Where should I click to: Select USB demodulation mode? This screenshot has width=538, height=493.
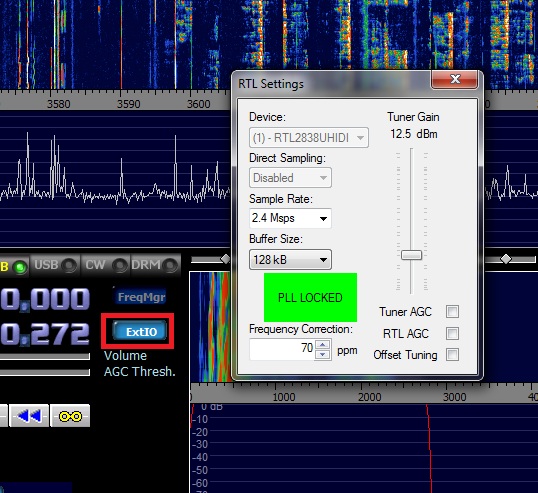[55, 265]
